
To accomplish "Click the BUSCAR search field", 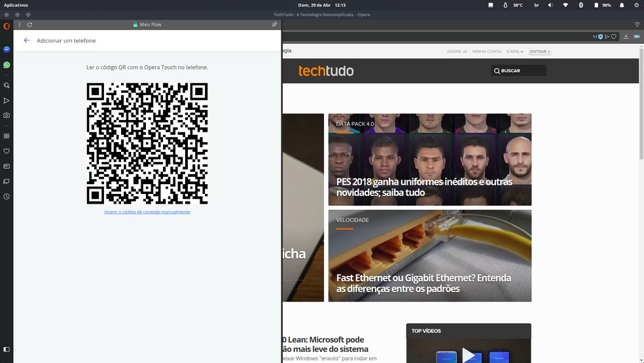I will [522, 71].
